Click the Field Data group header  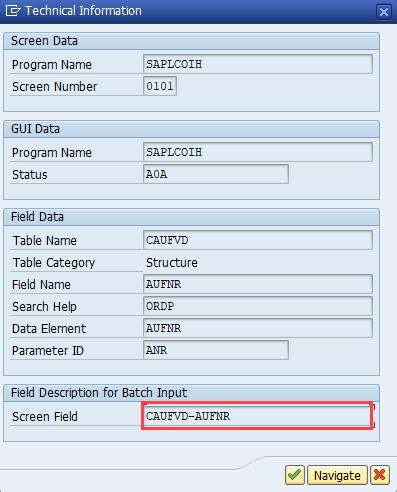[191, 217]
